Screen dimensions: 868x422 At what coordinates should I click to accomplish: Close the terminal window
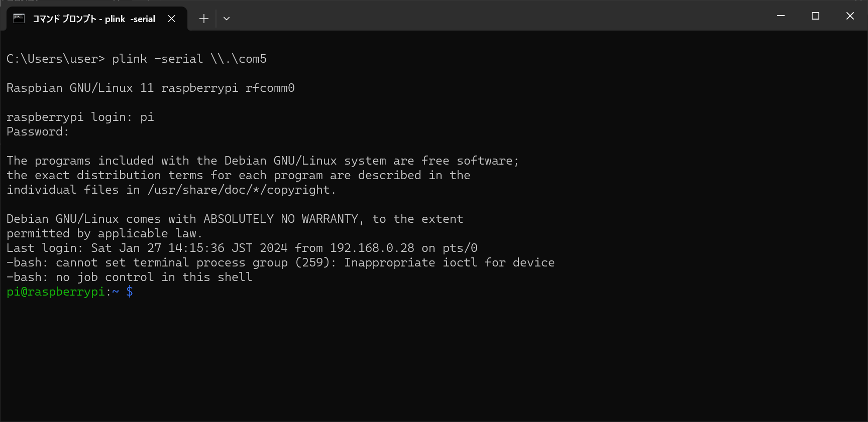pos(850,16)
